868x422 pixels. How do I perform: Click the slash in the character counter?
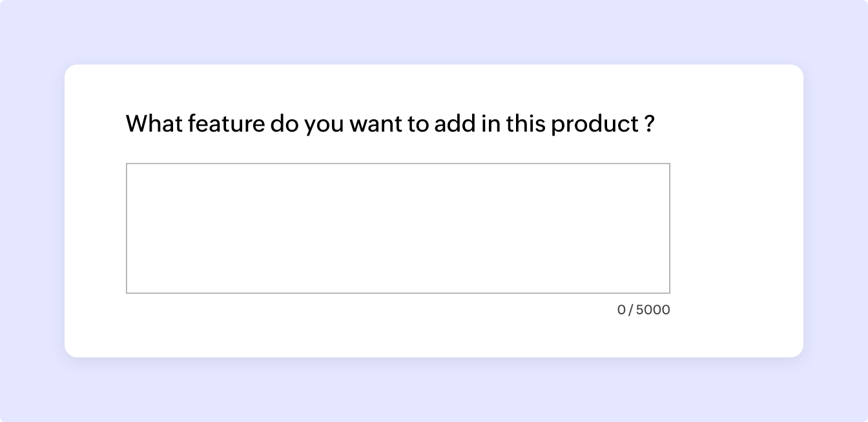(x=631, y=310)
